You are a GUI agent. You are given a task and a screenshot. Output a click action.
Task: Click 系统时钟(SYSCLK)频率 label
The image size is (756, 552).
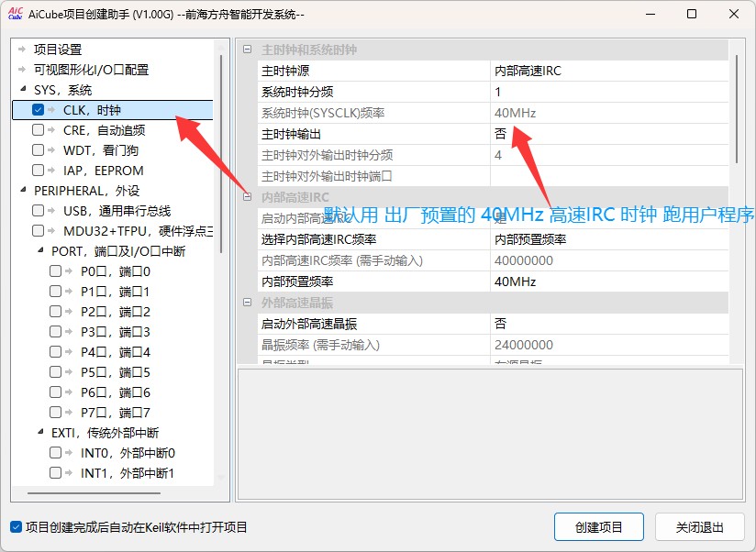[323, 113]
